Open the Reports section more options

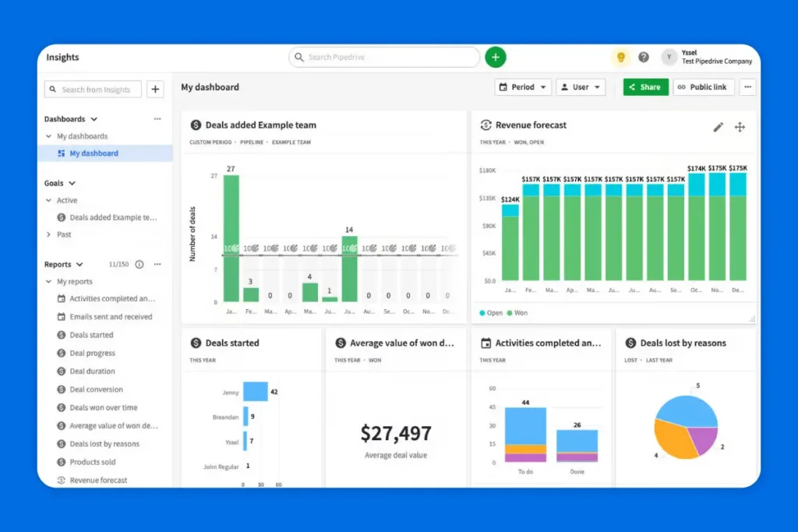click(157, 265)
